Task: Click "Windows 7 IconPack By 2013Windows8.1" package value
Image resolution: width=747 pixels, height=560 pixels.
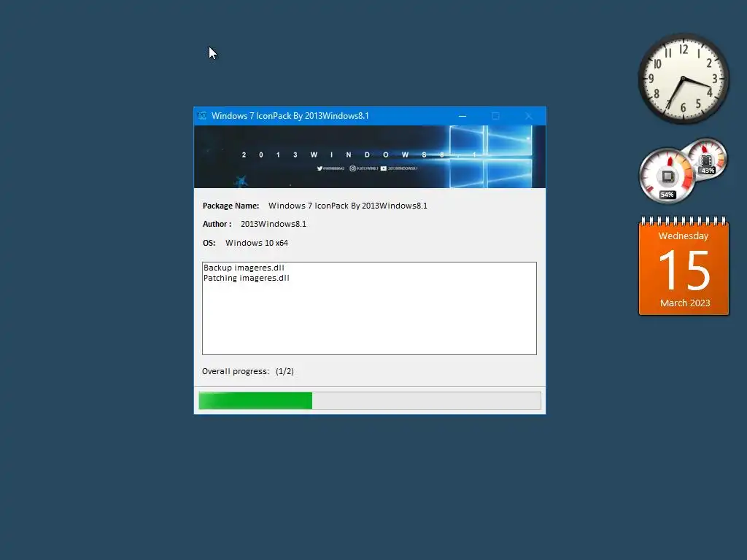Action: point(348,206)
